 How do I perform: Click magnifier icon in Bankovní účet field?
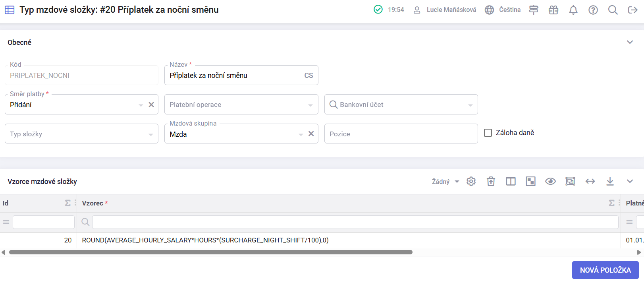click(334, 105)
